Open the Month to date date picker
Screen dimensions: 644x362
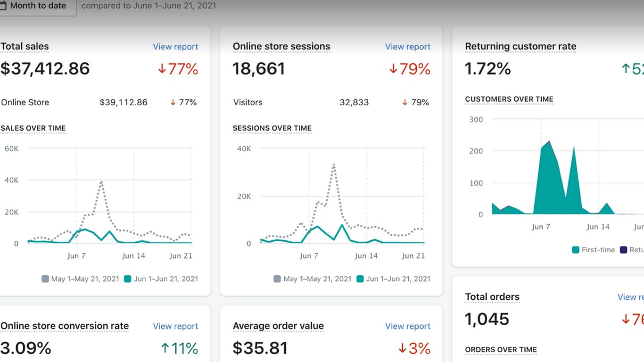pos(37,7)
